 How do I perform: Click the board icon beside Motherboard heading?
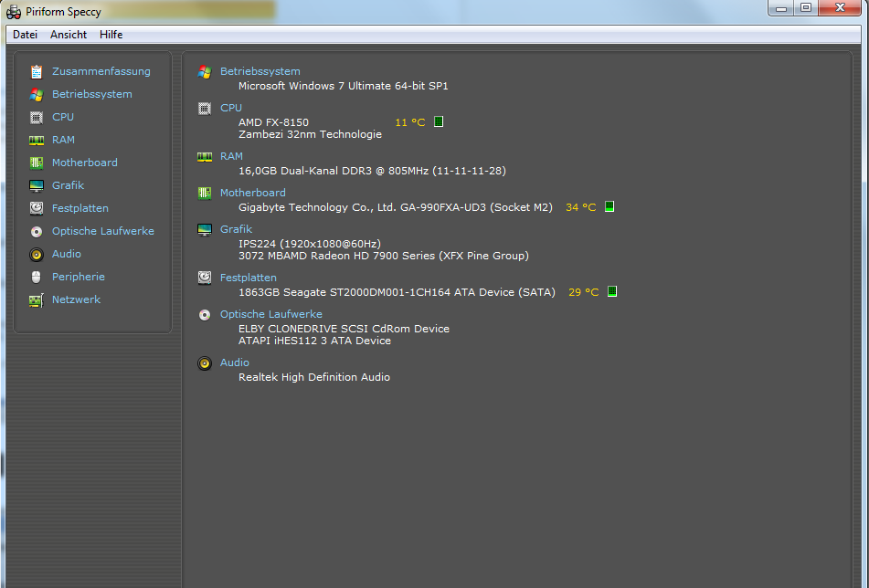pos(205,194)
